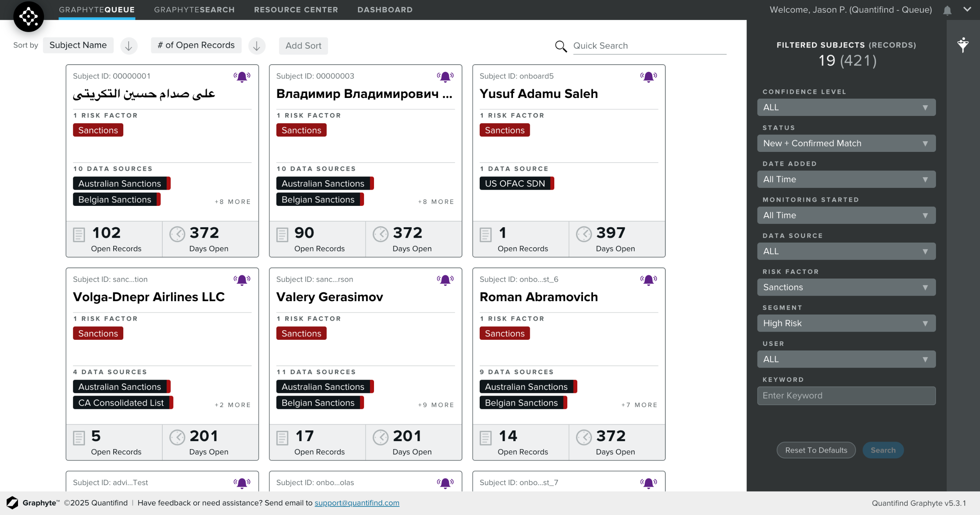The height and width of the screenshot is (515, 980).
Task: Open the Status dropdown filter
Action: tap(846, 143)
